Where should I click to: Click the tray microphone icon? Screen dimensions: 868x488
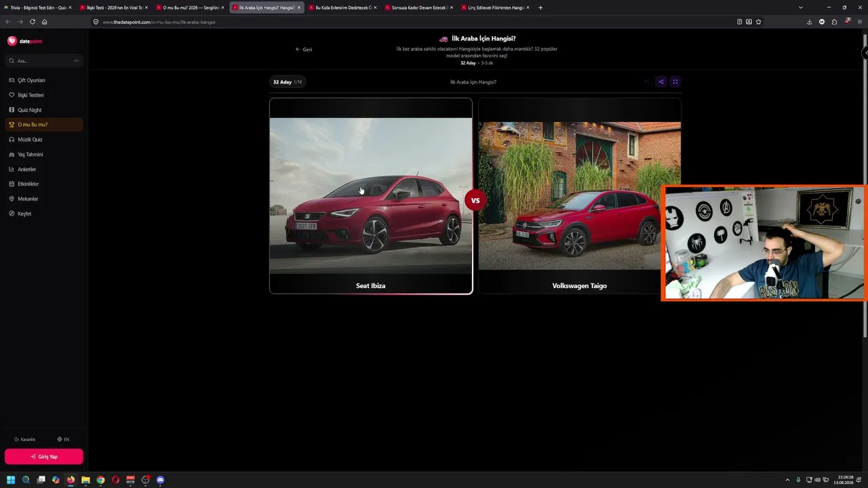(798, 480)
